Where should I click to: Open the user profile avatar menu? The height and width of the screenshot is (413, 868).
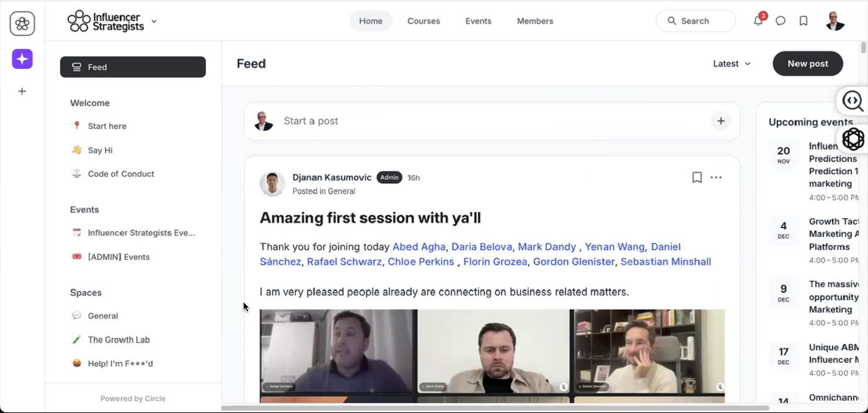click(x=835, y=20)
